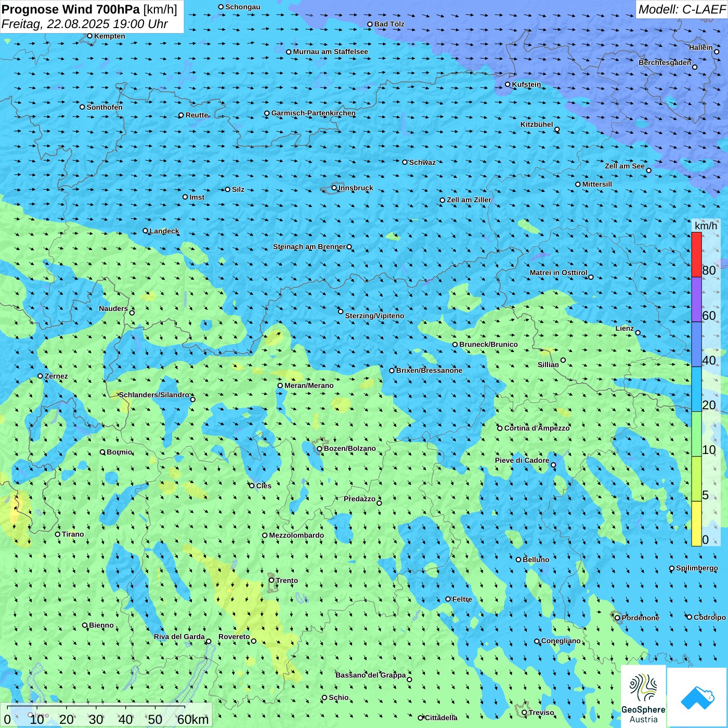Image resolution: width=728 pixels, height=728 pixels.
Task: Click the blue cloud logo icon
Action: tap(697, 697)
